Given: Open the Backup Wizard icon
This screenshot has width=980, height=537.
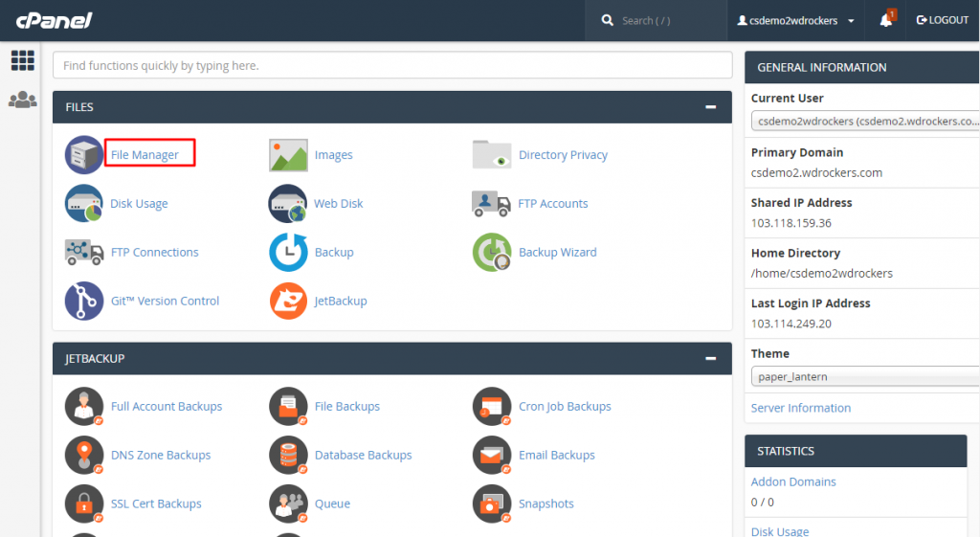Looking at the screenshot, I should point(492,252).
